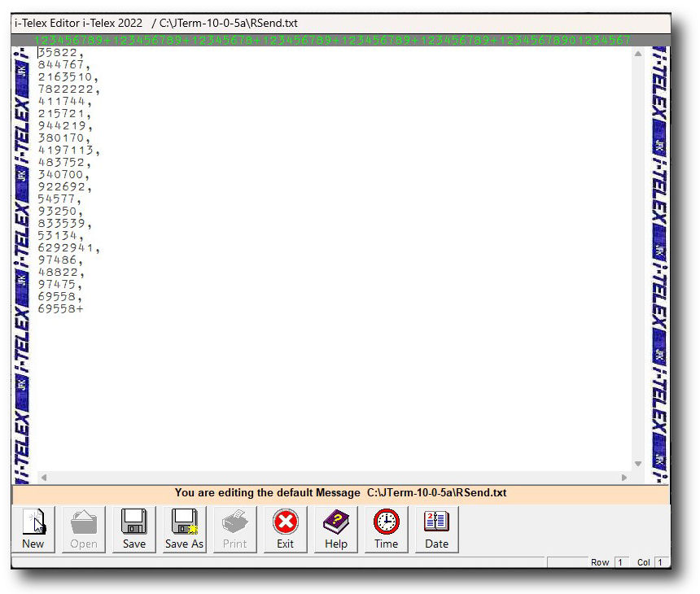Click the vertical scrollbar down arrow
The width and height of the screenshot is (700, 594).
click(638, 464)
